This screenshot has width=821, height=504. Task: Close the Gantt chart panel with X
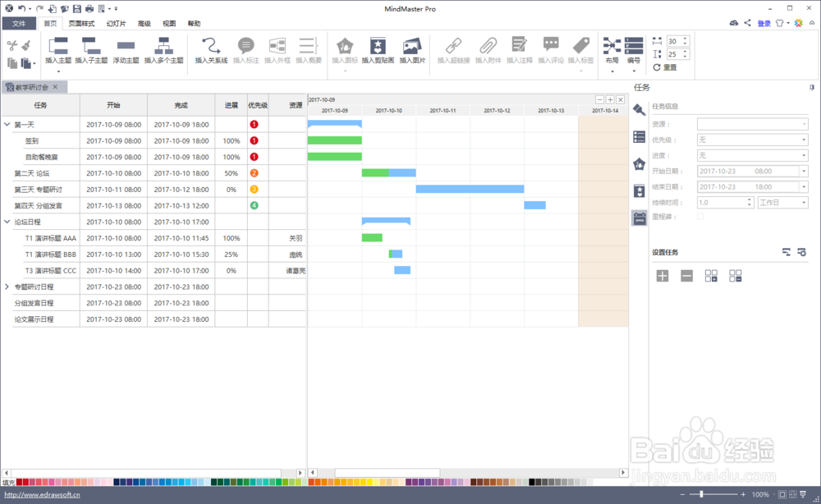(621, 99)
